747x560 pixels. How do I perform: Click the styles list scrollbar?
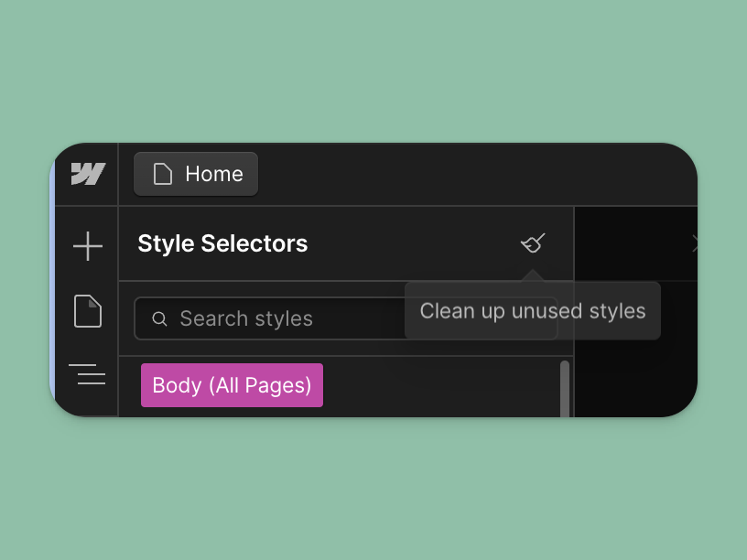(x=565, y=384)
